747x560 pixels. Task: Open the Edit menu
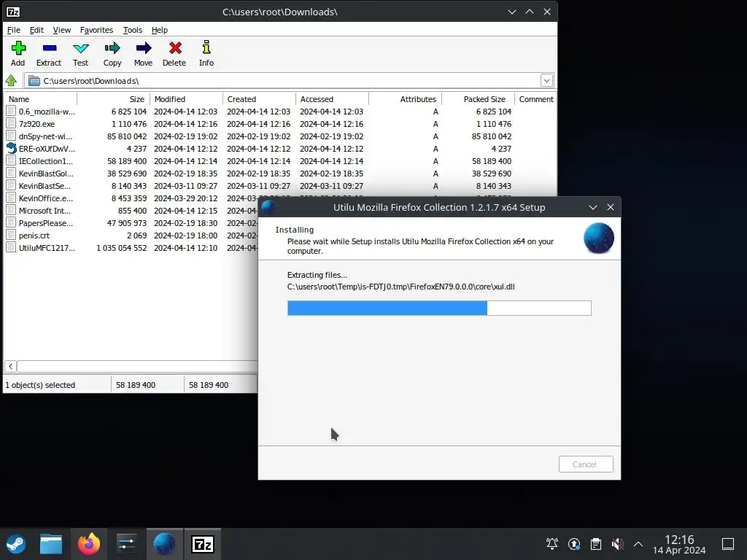[36, 30]
